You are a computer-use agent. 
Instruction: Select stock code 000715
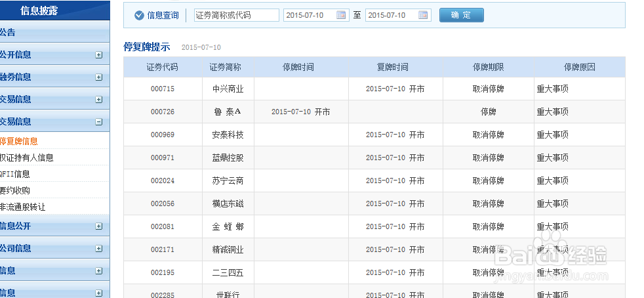(163, 89)
